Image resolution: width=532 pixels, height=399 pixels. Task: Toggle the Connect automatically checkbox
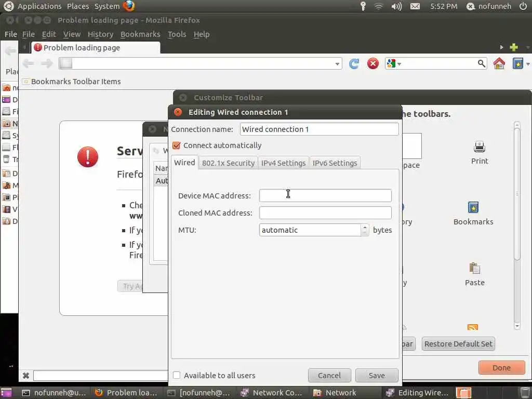click(x=176, y=145)
